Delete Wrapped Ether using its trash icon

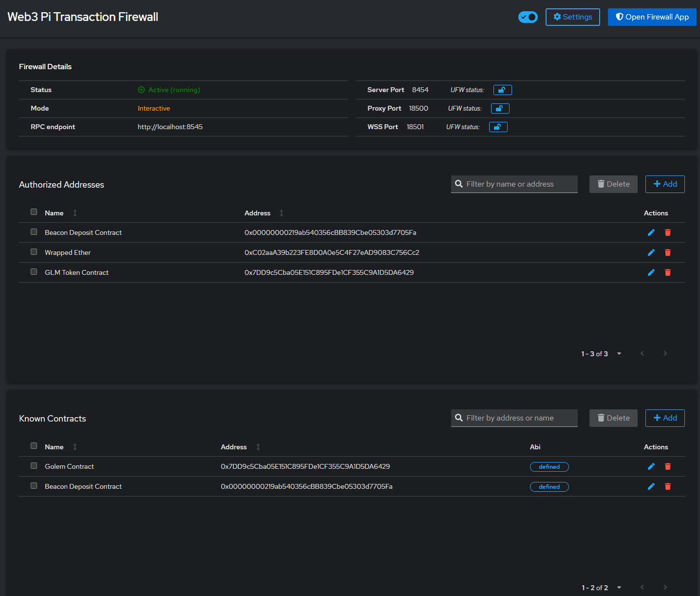tap(667, 252)
